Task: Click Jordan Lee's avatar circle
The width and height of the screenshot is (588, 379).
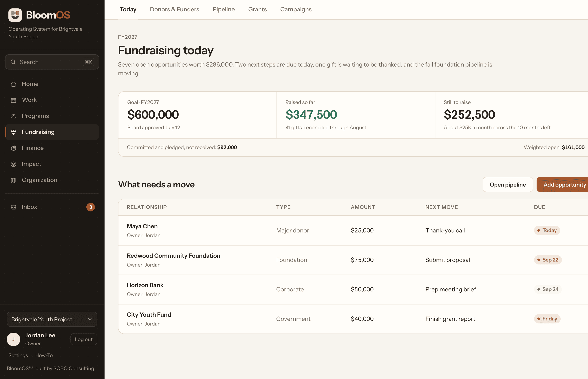Action: [x=13, y=339]
